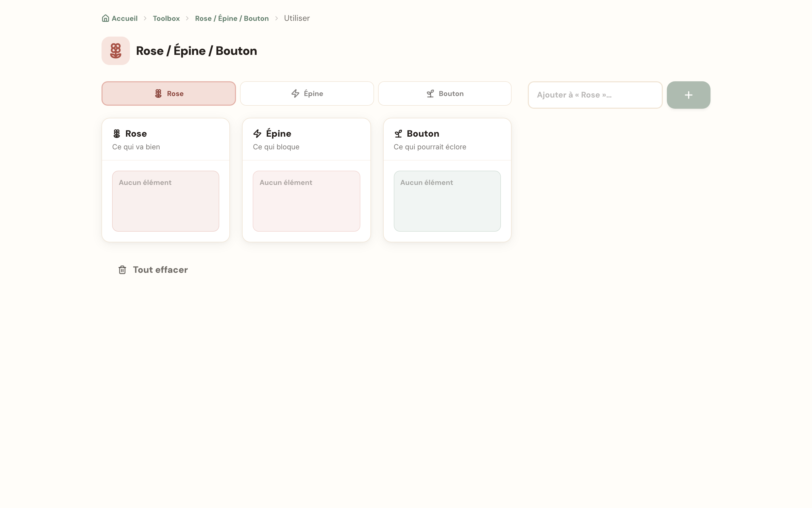Click the empty 'Aucun élément' box in Bouton card
Image resolution: width=812 pixels, height=508 pixels.
(x=447, y=201)
